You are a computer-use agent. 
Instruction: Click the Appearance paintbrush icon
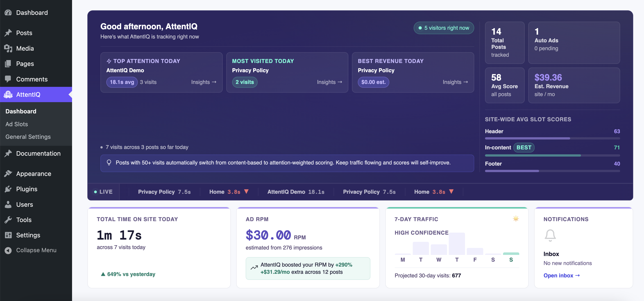tap(8, 173)
